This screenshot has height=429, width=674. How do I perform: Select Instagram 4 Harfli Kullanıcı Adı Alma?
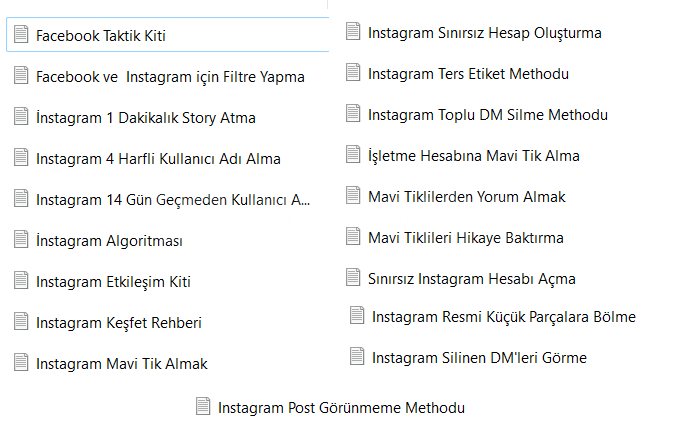click(x=158, y=158)
